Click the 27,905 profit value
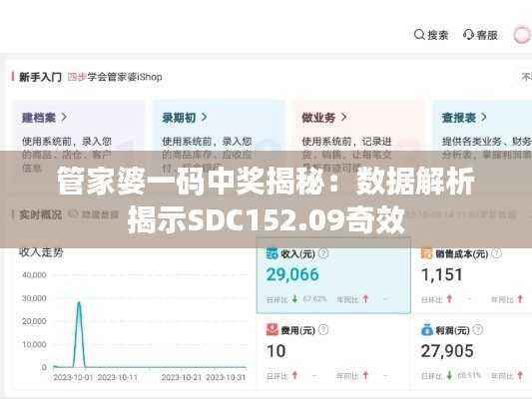This screenshot has height=399, width=532. [x=447, y=351]
